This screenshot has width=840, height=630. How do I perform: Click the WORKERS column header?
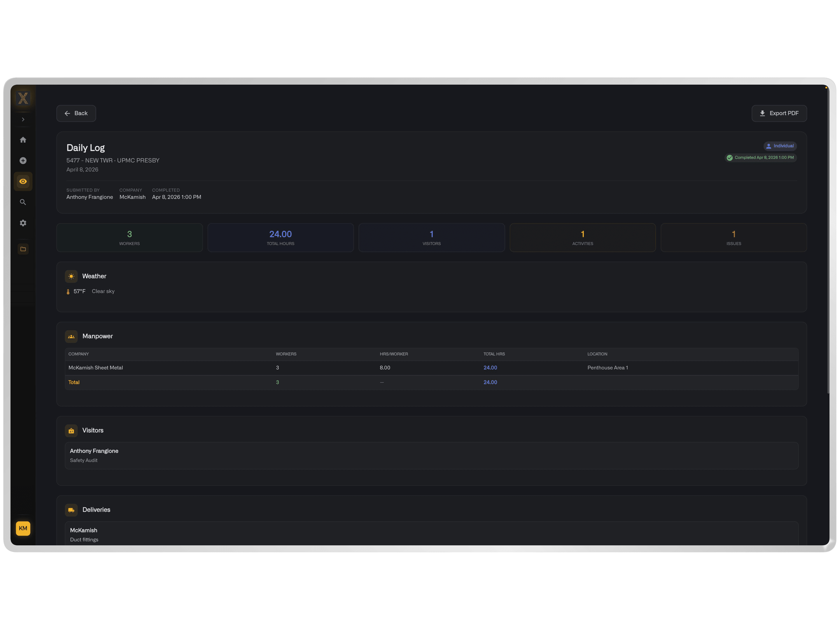coord(286,354)
